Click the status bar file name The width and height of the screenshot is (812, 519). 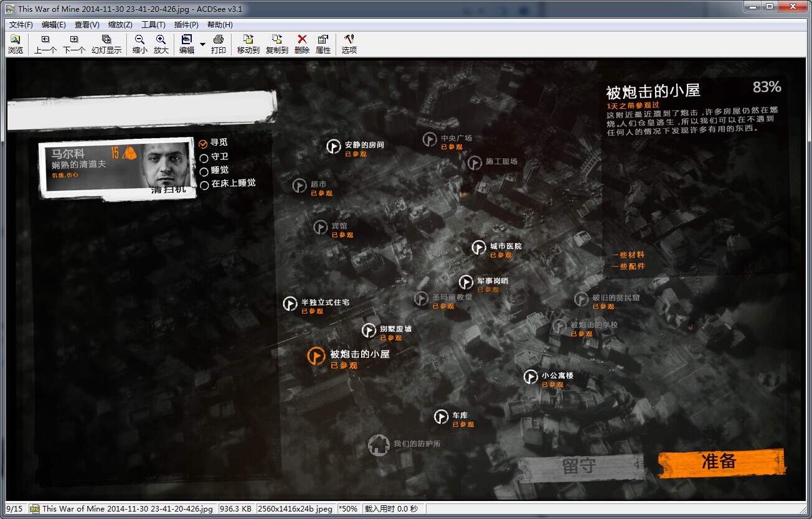point(127,509)
